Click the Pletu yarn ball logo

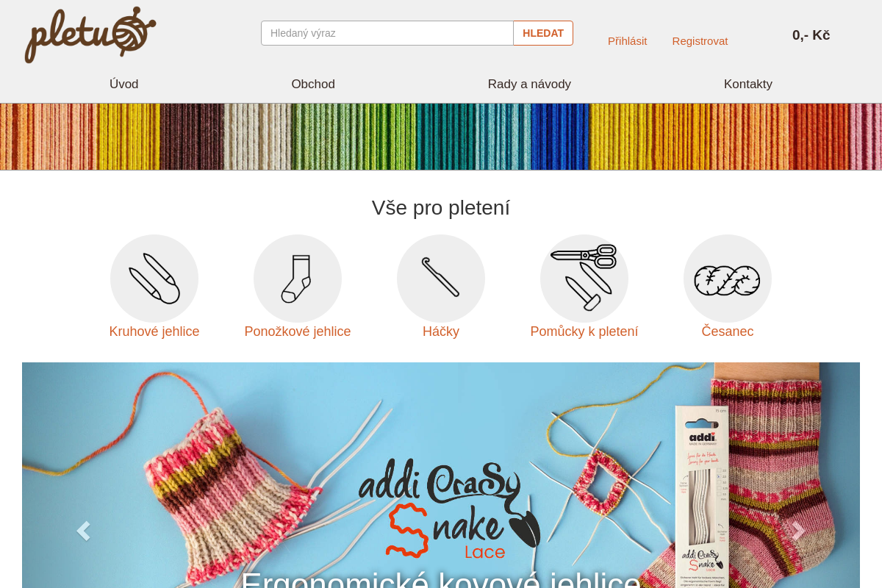[90, 35]
